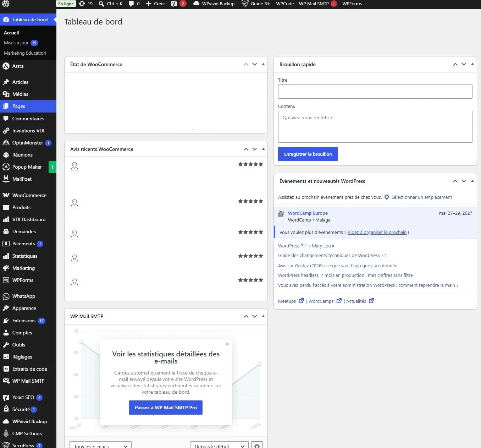Open the WordCamp Europe event link
Viewport: 481px width, 448px height.
click(308, 213)
